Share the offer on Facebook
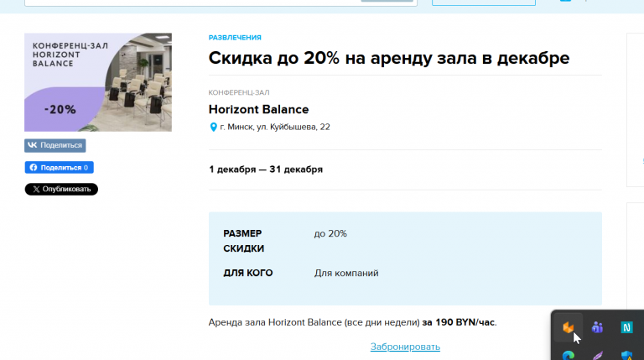Viewport: 644px width, 360px height. tap(60, 167)
